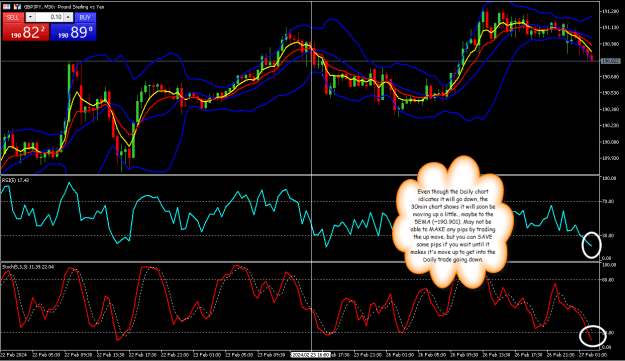Toggle the one-click trading panel icon
Viewport: 625px width, 361px height.
7,7
